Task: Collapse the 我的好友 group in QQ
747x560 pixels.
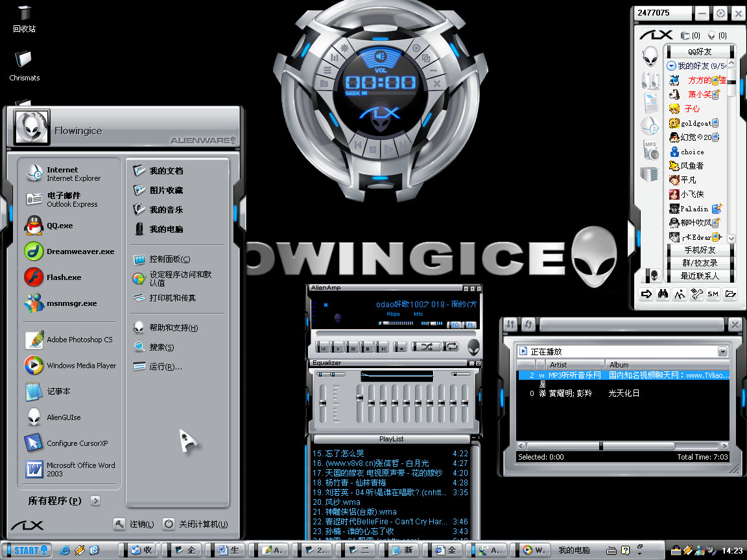Action: [671, 65]
